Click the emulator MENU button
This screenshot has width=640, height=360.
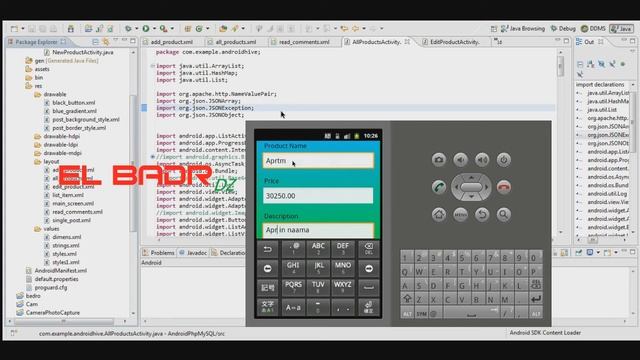coord(460,214)
